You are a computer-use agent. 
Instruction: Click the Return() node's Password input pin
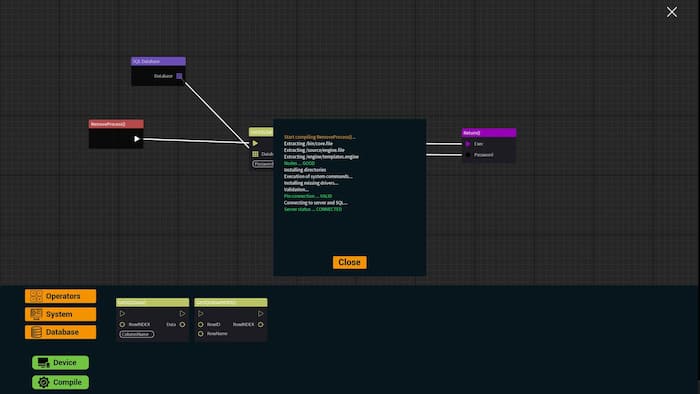[x=468, y=155]
